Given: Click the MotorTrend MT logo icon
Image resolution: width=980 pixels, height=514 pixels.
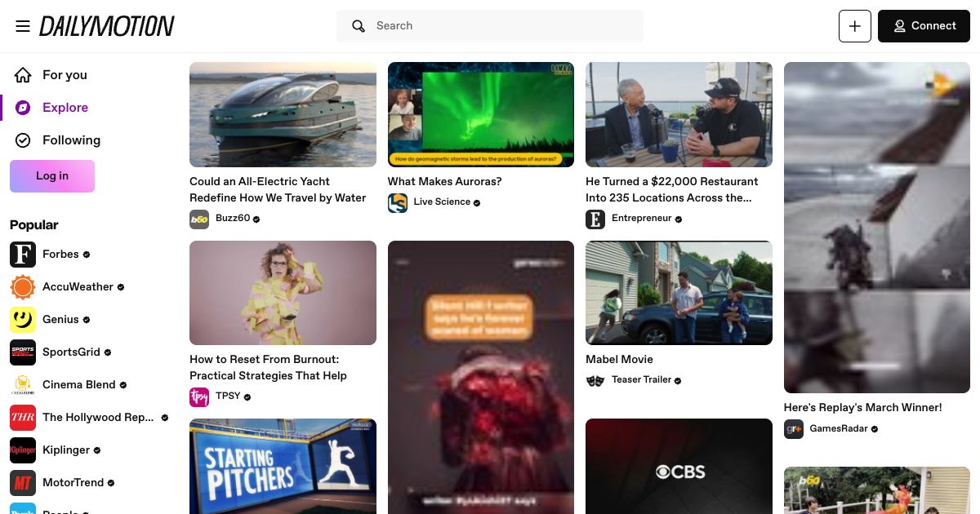Looking at the screenshot, I should (23, 483).
